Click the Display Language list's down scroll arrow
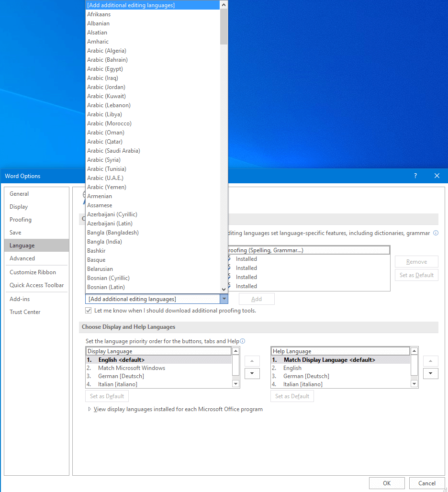448x492 pixels. (x=235, y=383)
